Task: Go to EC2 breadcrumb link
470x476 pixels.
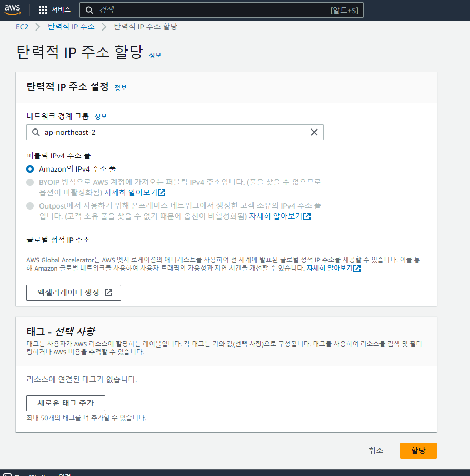Action: click(22, 27)
